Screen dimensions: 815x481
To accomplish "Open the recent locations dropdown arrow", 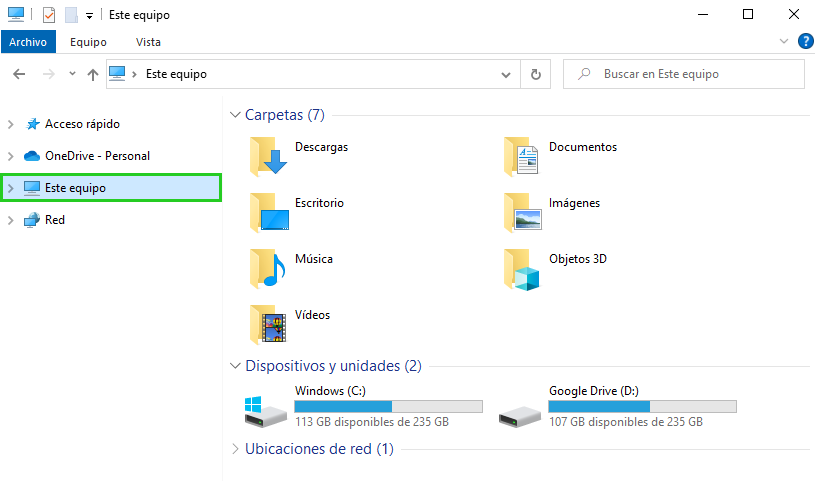I will (x=72, y=74).
